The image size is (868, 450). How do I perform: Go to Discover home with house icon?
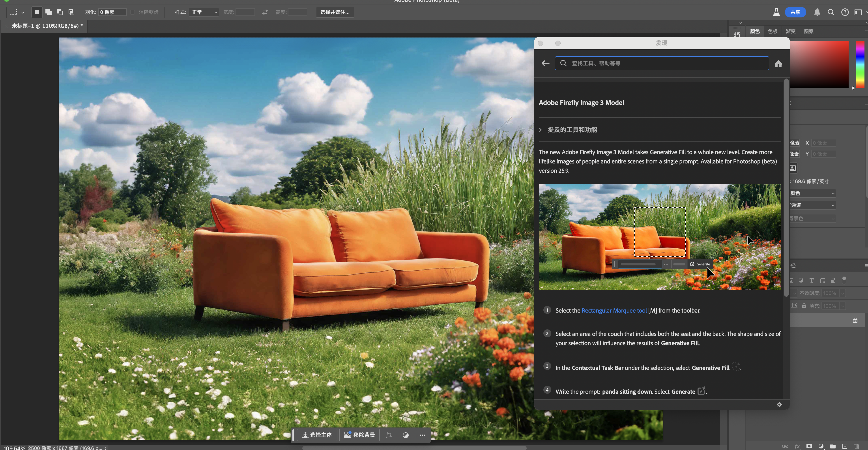[x=778, y=63]
